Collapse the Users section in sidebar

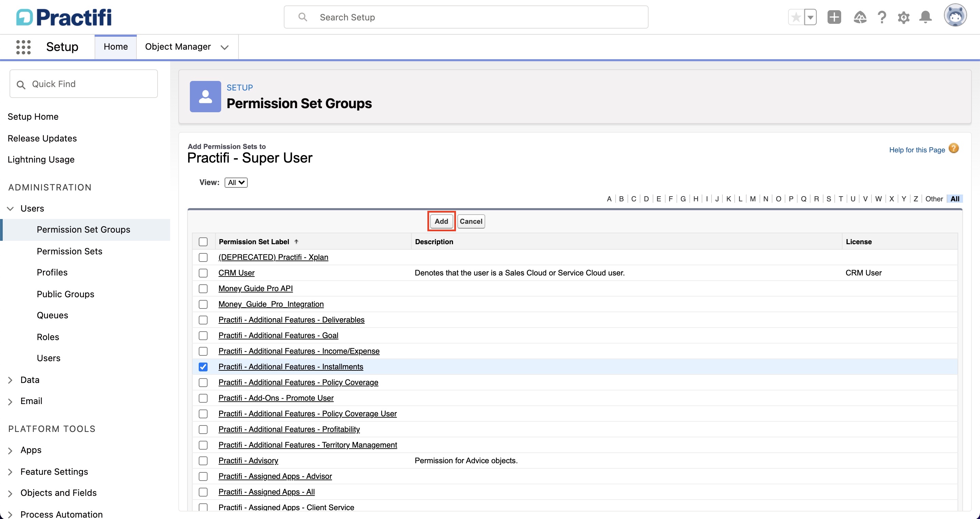(x=11, y=209)
